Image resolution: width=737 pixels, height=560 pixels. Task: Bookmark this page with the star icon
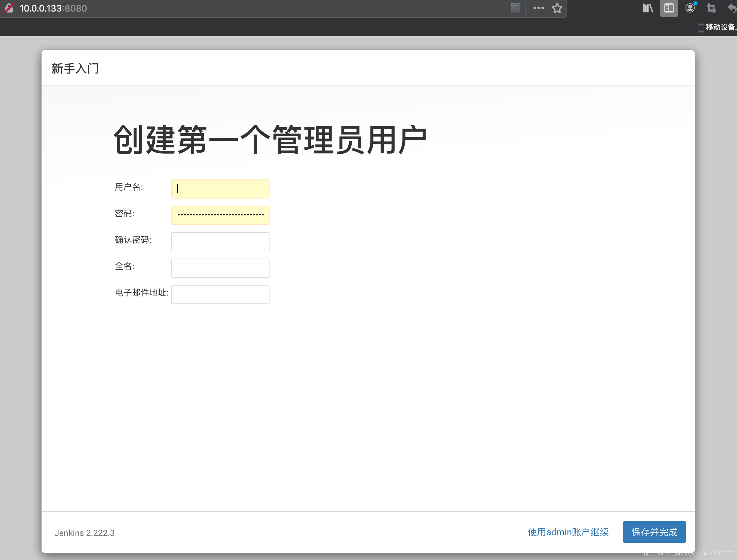click(x=557, y=8)
